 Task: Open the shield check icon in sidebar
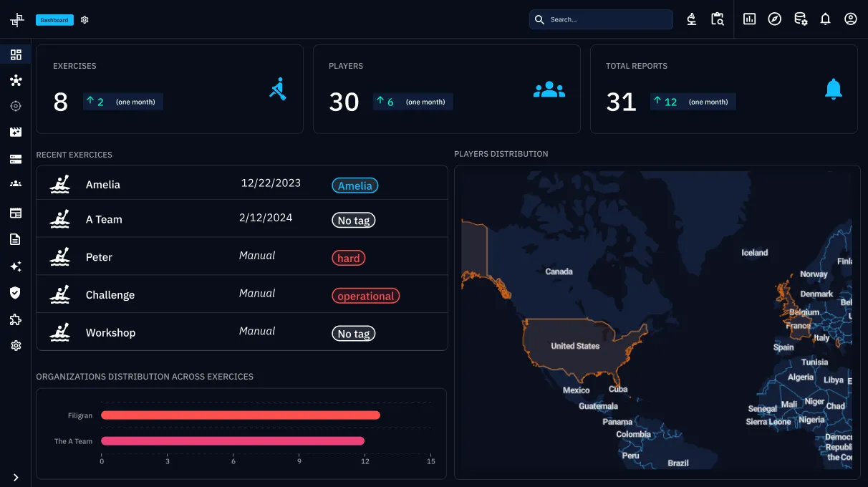(16, 292)
